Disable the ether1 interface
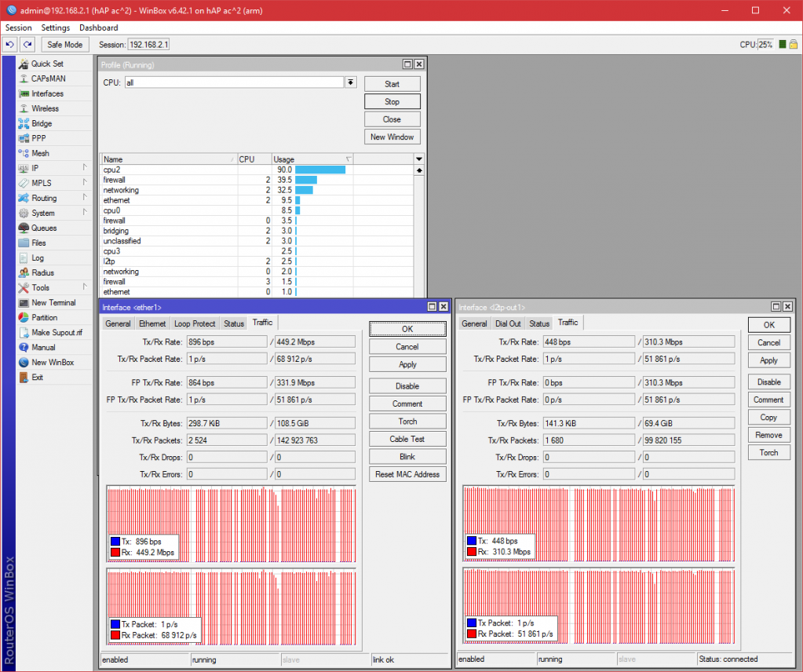Screen dimensions: 803x672 (x=407, y=385)
